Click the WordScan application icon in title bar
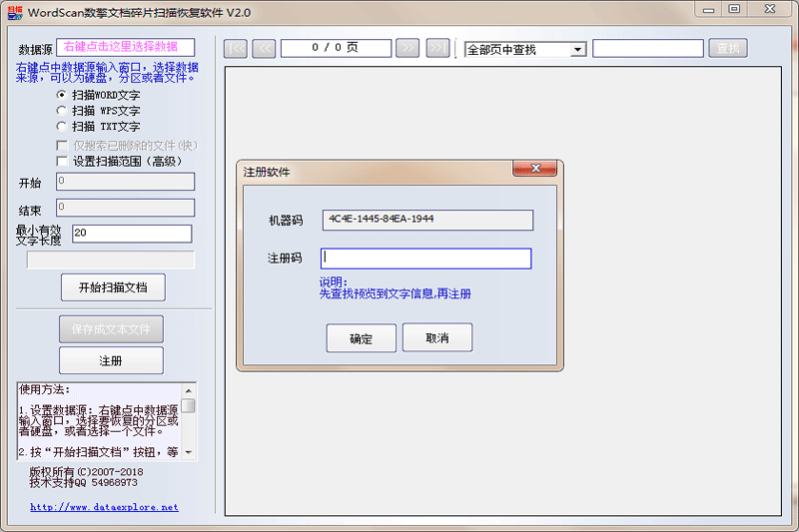This screenshot has width=799, height=532. pos(15,12)
